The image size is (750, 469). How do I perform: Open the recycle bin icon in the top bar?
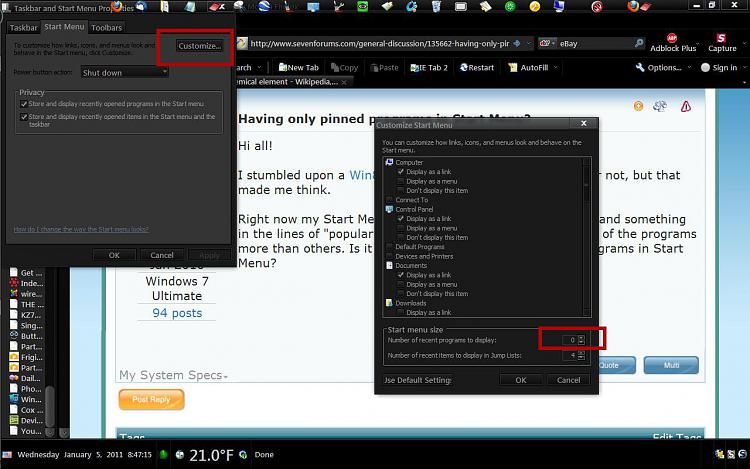pos(436,6)
